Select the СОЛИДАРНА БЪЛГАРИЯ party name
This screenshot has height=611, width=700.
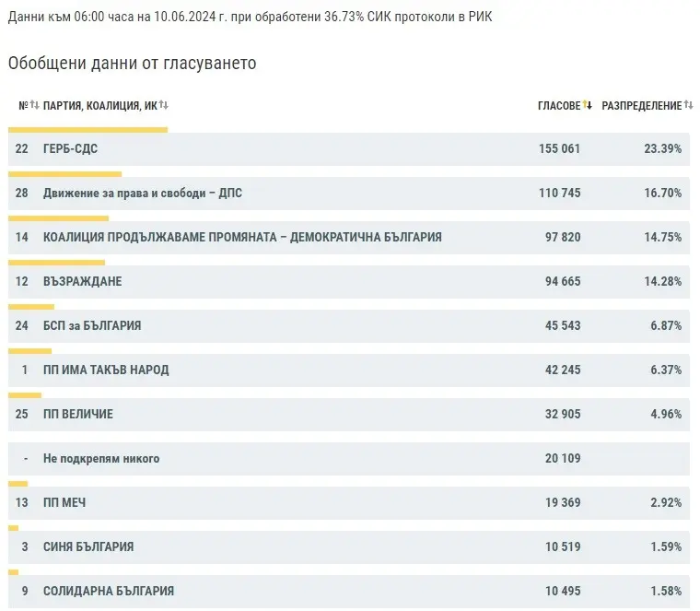coord(109,592)
